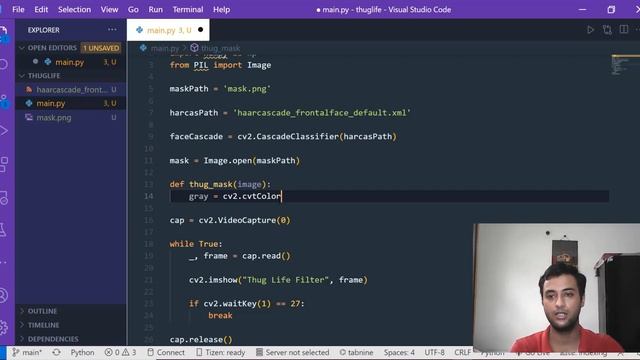Screen dimensions: 640x360
Task: Select main.py under Open Editors
Action: [70, 62]
